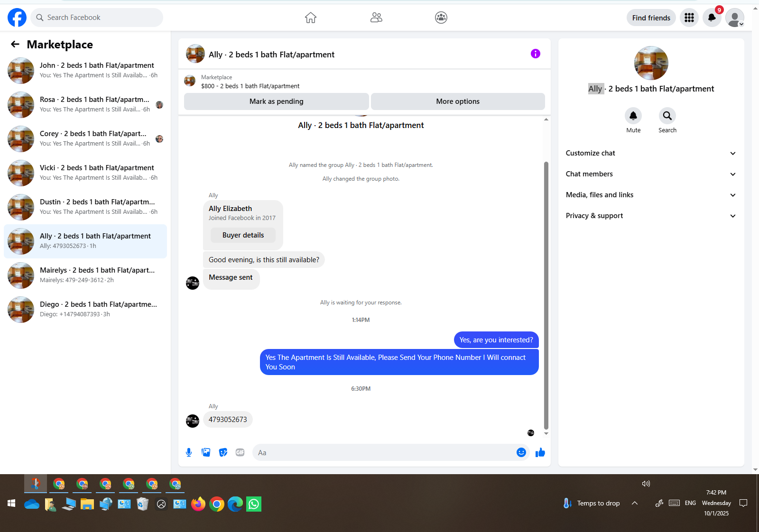Viewport: 759px width, 532px height.
Task: Click the 'Yes, are you interested?' message
Action: pos(496,340)
